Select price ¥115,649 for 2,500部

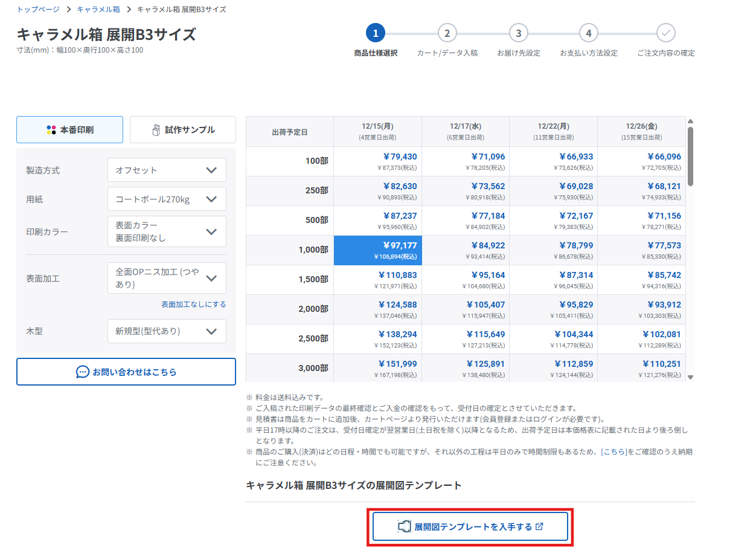[x=466, y=339]
